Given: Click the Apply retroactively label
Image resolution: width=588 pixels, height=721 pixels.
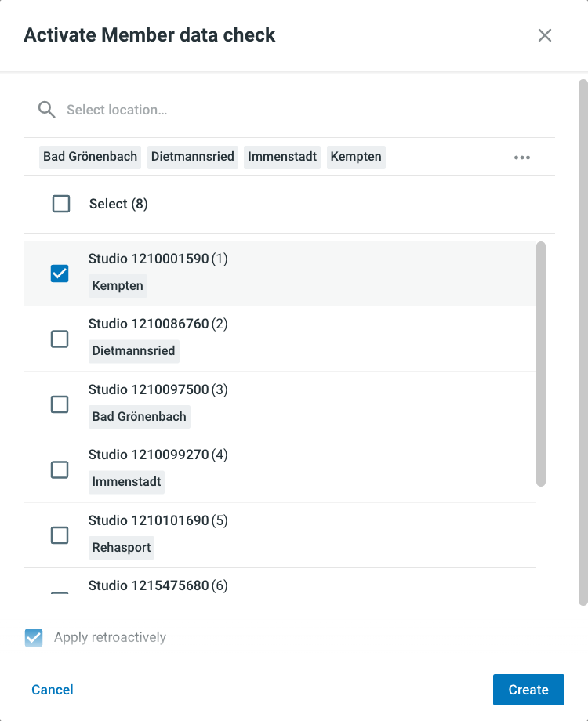Looking at the screenshot, I should click(110, 637).
